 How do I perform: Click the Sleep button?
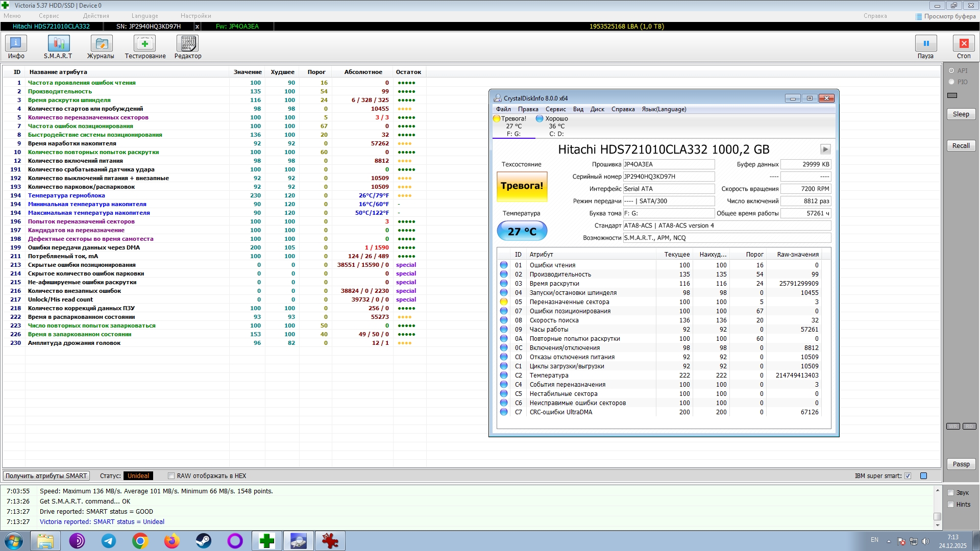[x=961, y=114]
